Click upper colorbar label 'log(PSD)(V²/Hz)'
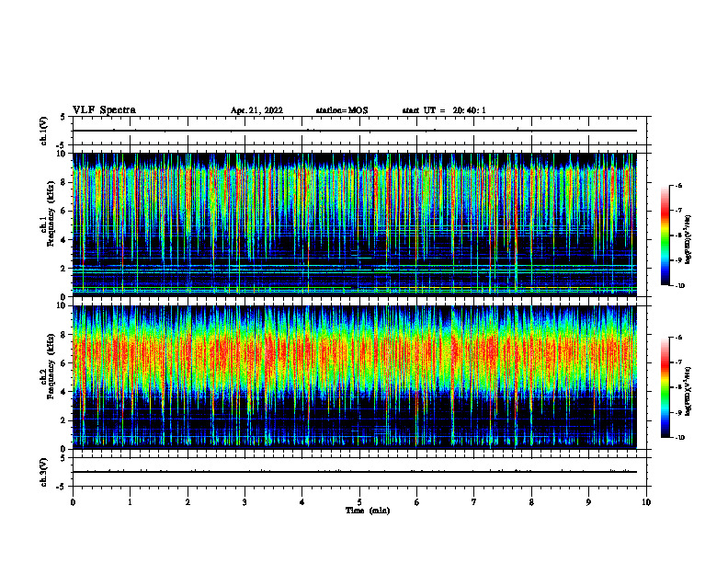 pyautogui.click(x=689, y=240)
